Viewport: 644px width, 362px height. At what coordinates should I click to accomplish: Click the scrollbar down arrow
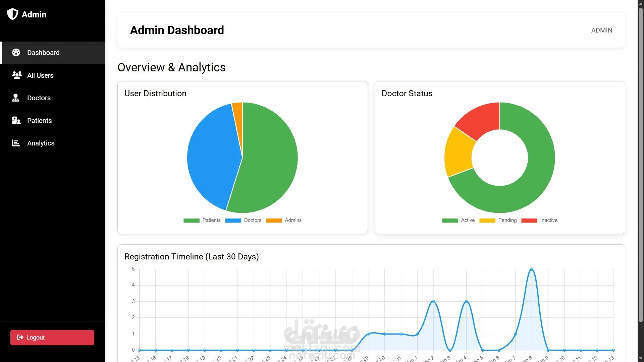coord(641,358)
